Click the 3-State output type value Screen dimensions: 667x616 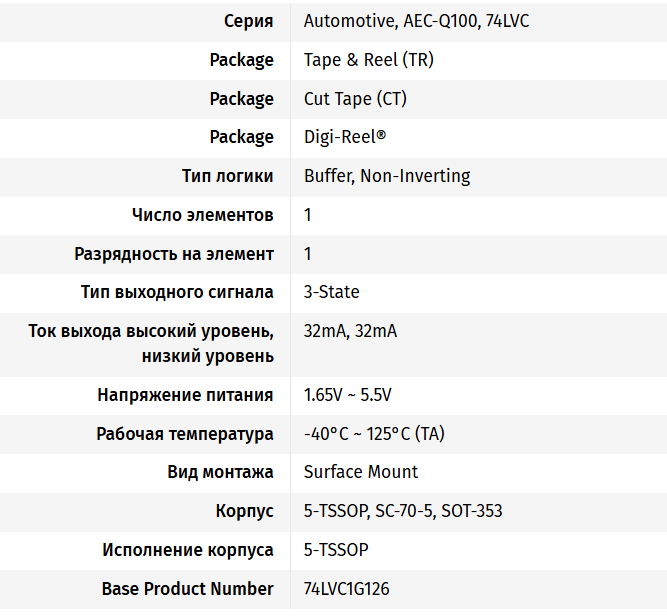coord(331,292)
